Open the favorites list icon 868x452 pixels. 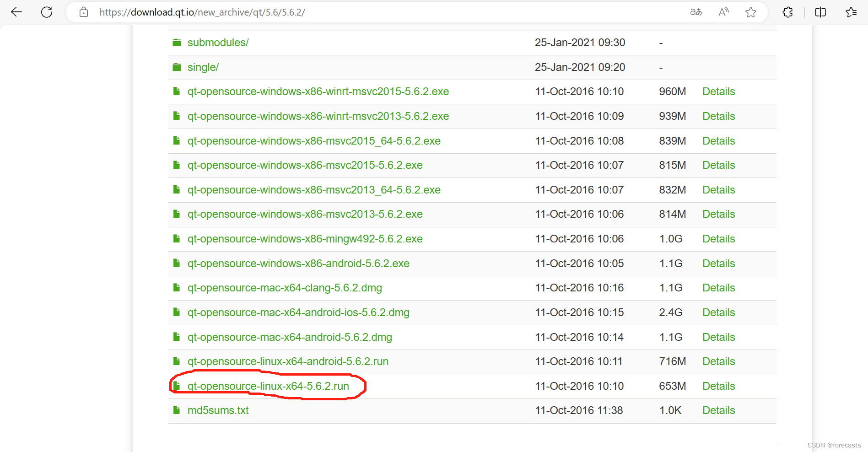pos(851,12)
